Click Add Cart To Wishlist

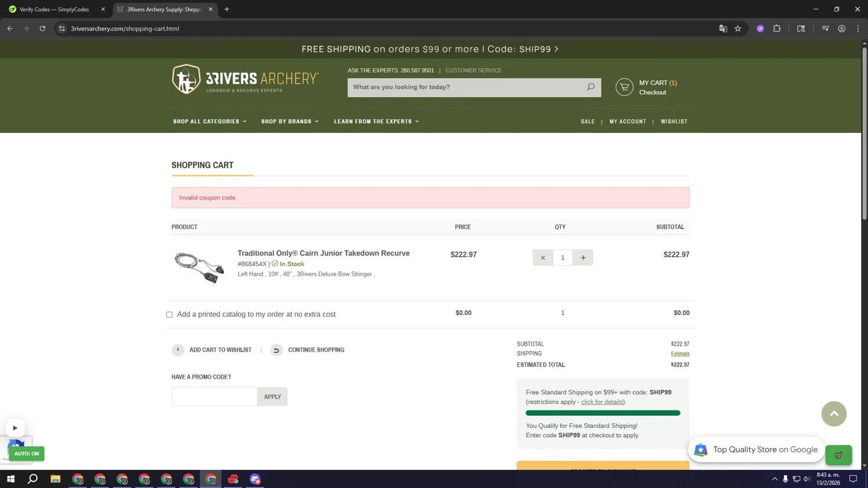[220, 350]
